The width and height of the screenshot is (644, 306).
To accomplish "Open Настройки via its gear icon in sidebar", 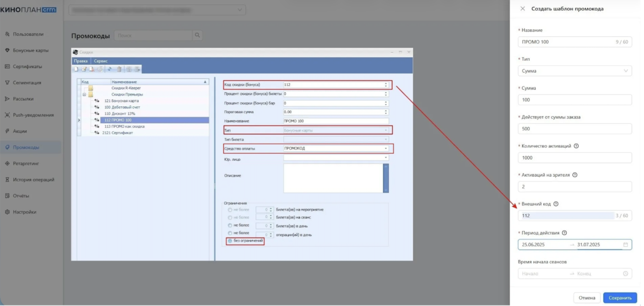I will [x=7, y=212].
